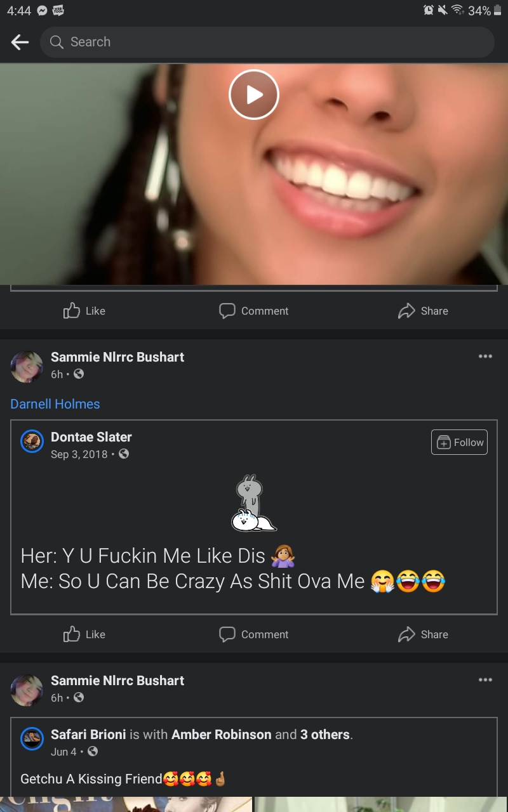The width and height of the screenshot is (508, 812).
Task: Open options menu for second Sammie post
Action: point(485,680)
